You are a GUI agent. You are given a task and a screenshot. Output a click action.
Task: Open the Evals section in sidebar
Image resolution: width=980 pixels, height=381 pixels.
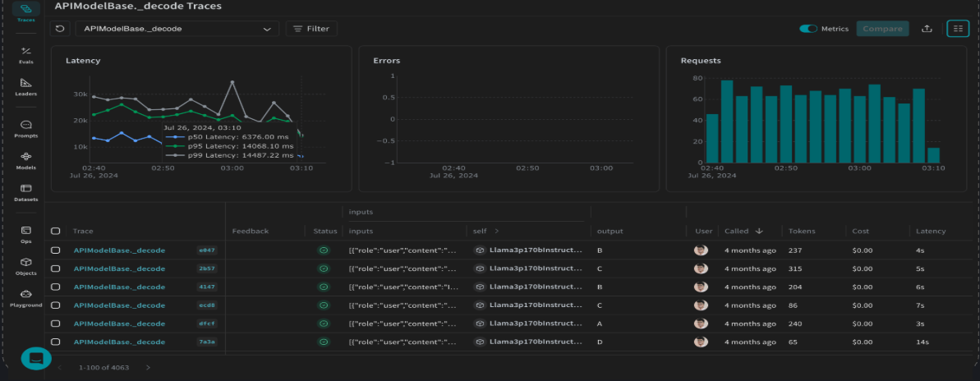pos(25,55)
